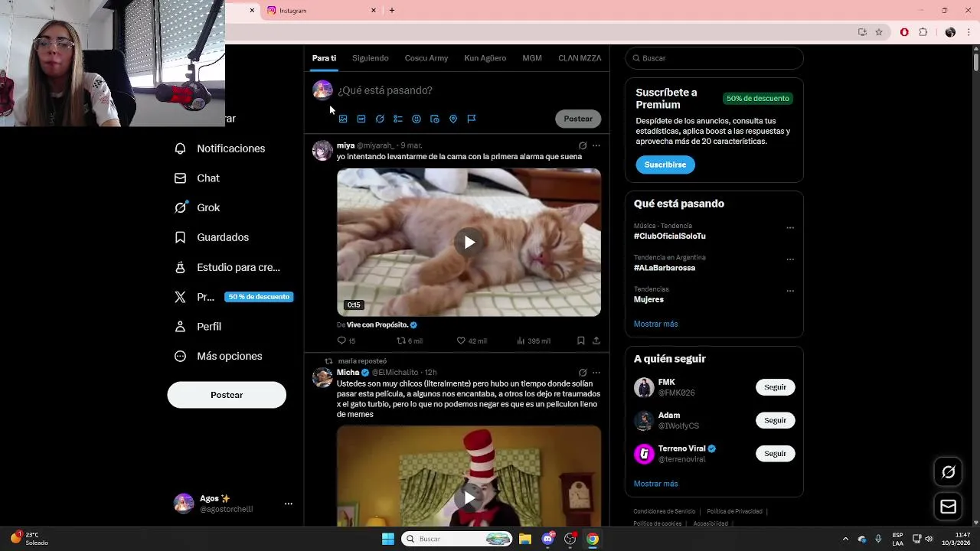Image resolution: width=980 pixels, height=551 pixels.
Task: Open Notificaciones in the sidebar
Action: [220, 148]
